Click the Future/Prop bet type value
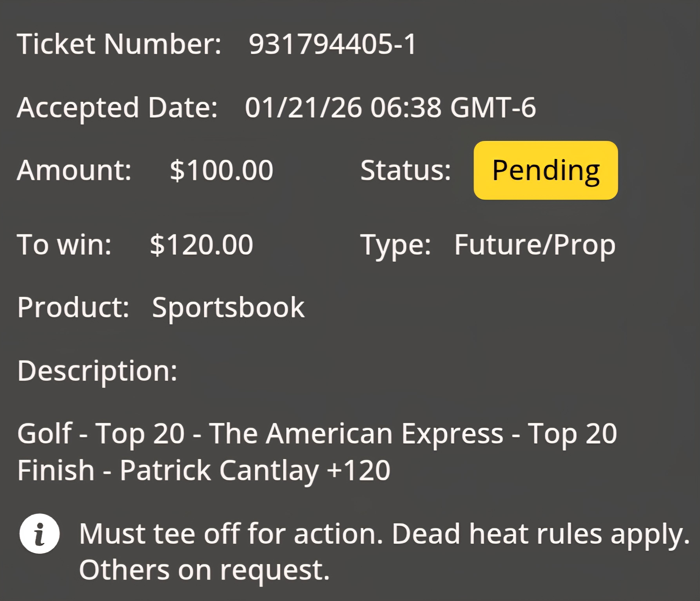This screenshot has width=700, height=601. [x=535, y=245]
